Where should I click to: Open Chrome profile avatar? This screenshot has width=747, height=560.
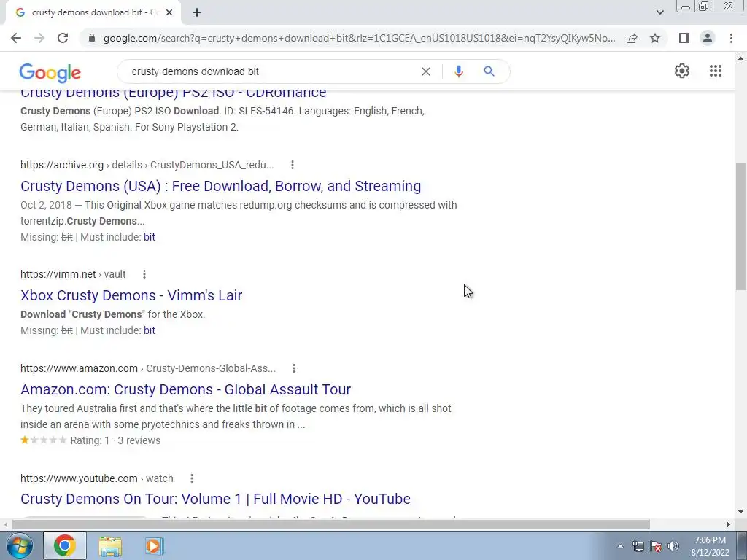(708, 38)
